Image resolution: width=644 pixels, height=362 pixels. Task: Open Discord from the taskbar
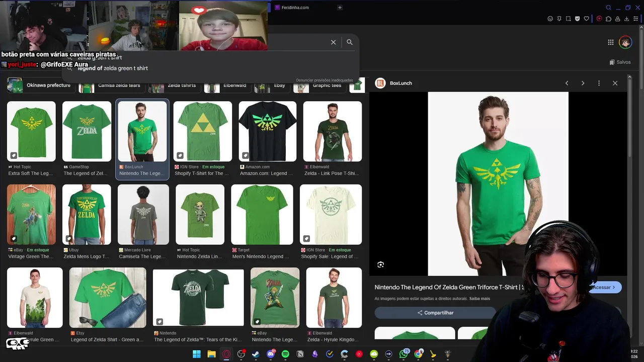coord(271,354)
